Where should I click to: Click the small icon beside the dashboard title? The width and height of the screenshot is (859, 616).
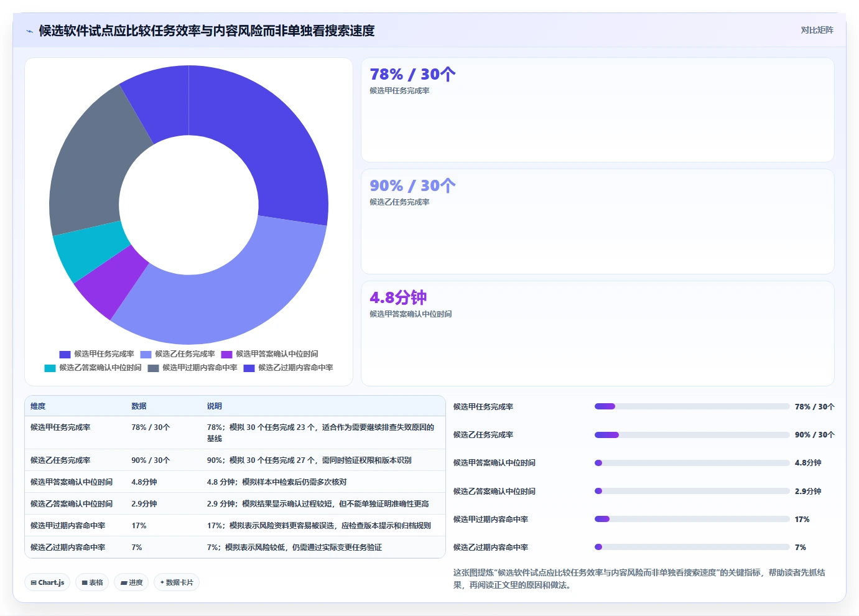[29, 31]
